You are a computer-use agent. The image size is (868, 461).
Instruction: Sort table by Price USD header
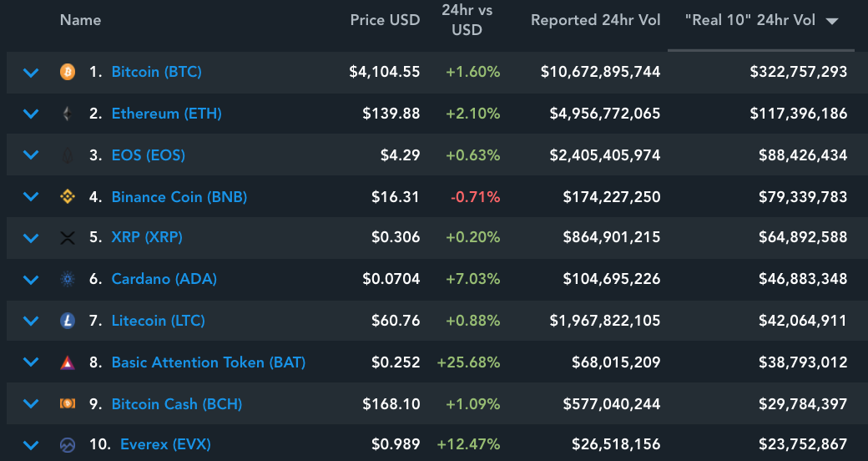tap(385, 21)
